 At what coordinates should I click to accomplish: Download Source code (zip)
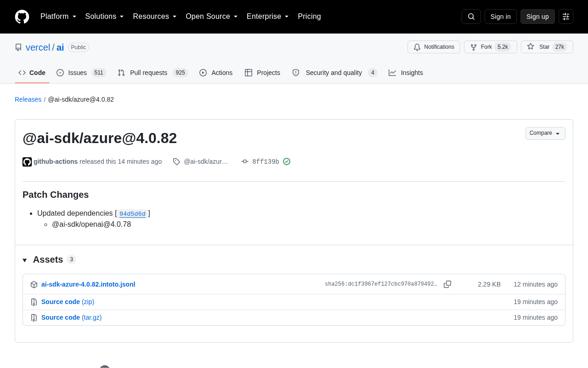coord(68,302)
